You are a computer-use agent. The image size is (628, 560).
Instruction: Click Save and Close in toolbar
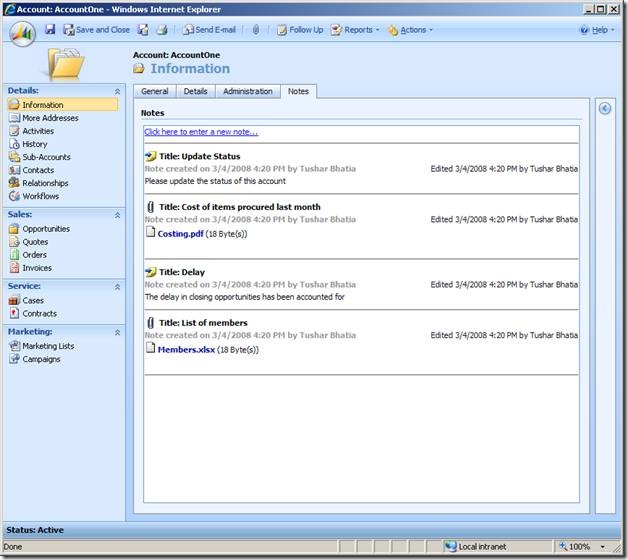pyautogui.click(x=96, y=30)
